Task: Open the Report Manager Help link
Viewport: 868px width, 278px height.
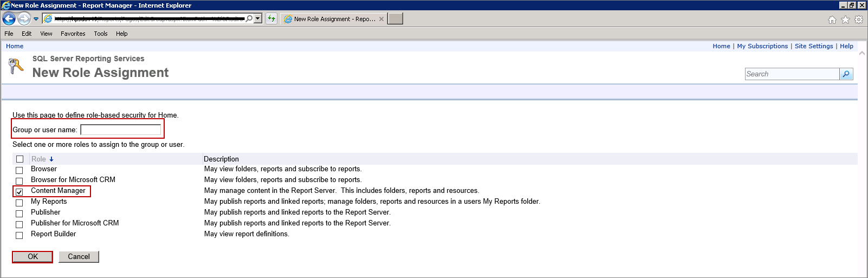Action: [x=846, y=46]
